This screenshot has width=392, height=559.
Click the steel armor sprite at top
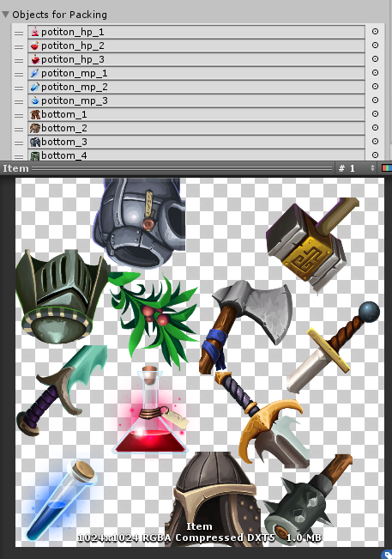pyautogui.click(x=140, y=222)
